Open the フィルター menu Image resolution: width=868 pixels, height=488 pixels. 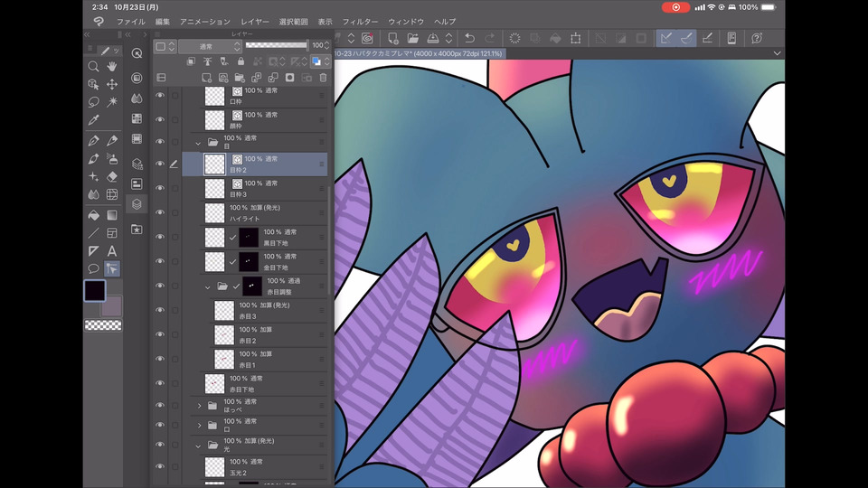coord(360,22)
